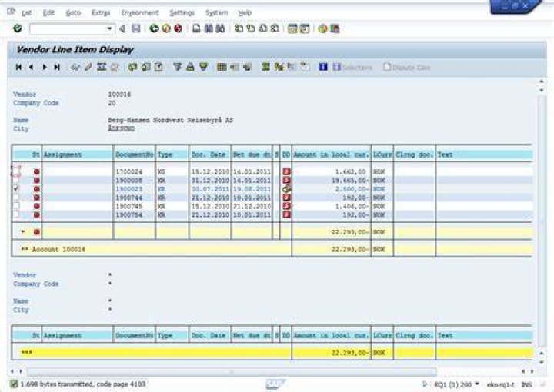The height and width of the screenshot is (392, 554).
Task: Open the Environment menu
Action: point(139,13)
